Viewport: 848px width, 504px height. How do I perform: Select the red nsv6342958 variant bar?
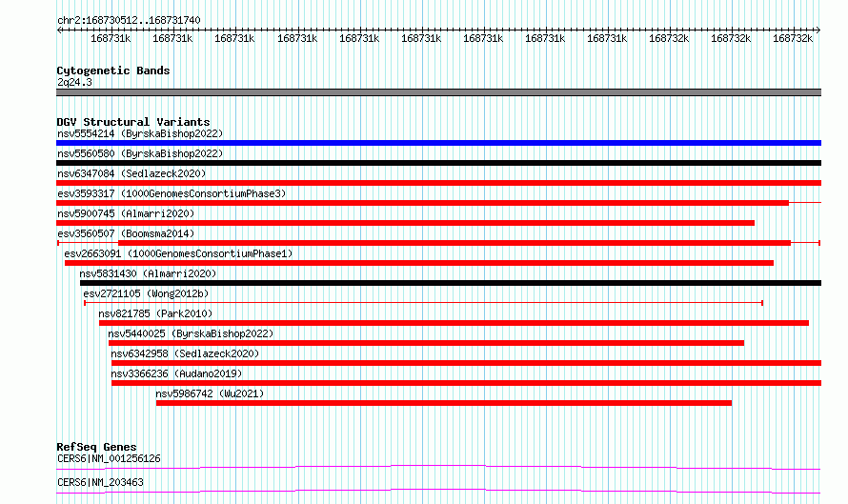466,363
